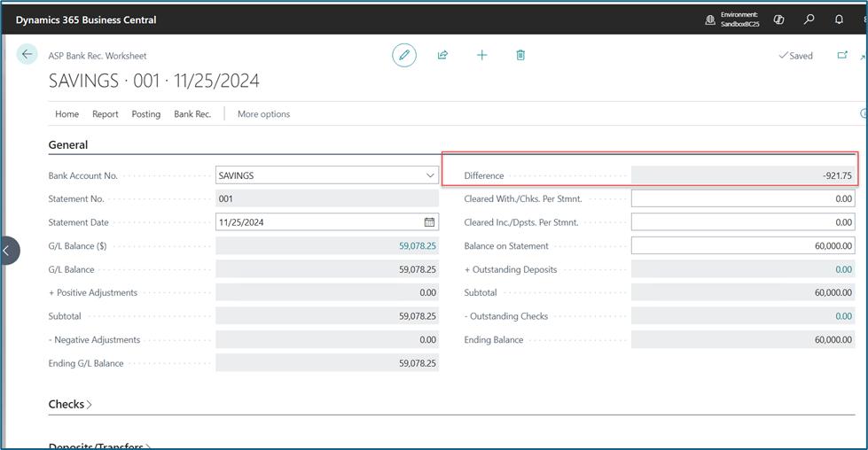Screen dimensions: 868x450
Task: Click the Ending G/L Balance value
Action: tap(418, 363)
